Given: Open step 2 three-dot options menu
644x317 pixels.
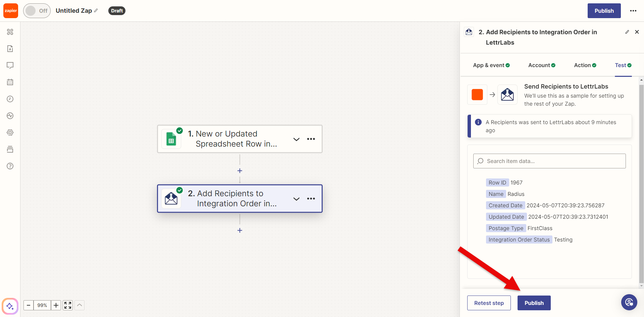Looking at the screenshot, I should click(311, 199).
